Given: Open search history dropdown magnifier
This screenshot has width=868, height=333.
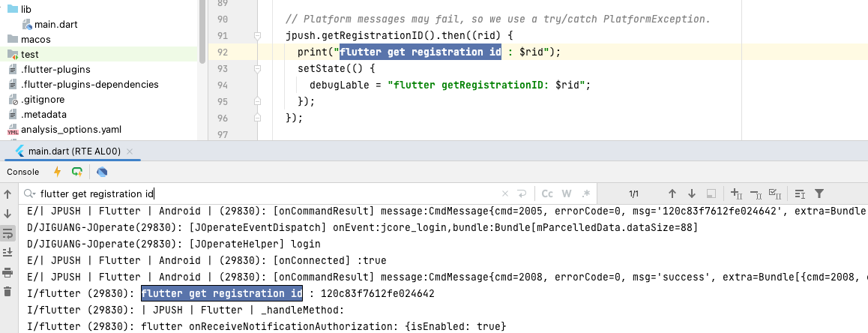Looking at the screenshot, I should [x=29, y=193].
